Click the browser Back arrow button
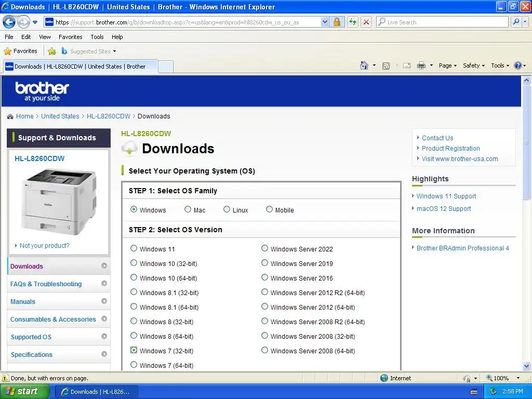Image resolution: width=532 pixels, height=399 pixels. pyautogui.click(x=9, y=22)
